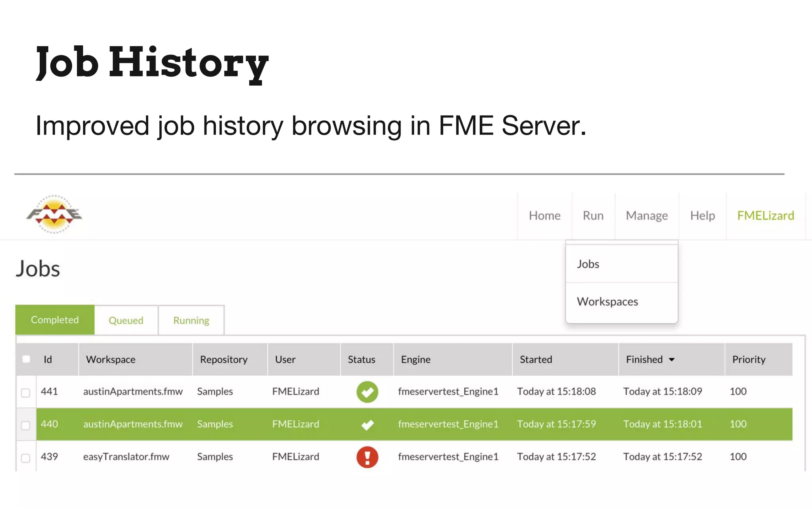Click started time Today at 15:18:08
Viewport: 812px width, 508px height.
(x=556, y=391)
